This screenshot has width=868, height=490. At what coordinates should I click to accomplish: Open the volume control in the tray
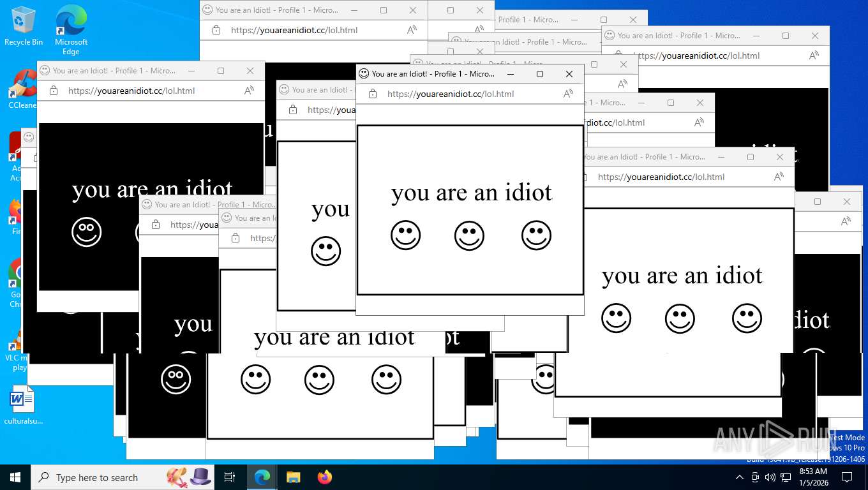(770, 477)
